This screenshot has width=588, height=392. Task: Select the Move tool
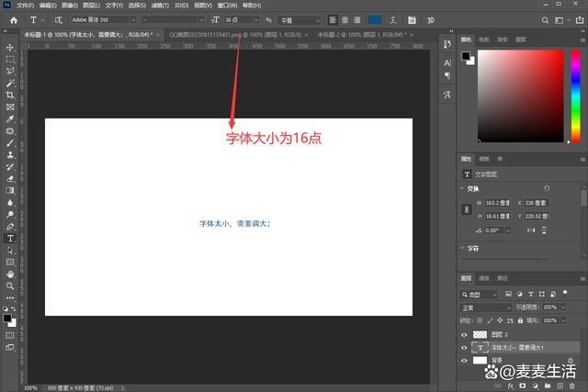10,48
